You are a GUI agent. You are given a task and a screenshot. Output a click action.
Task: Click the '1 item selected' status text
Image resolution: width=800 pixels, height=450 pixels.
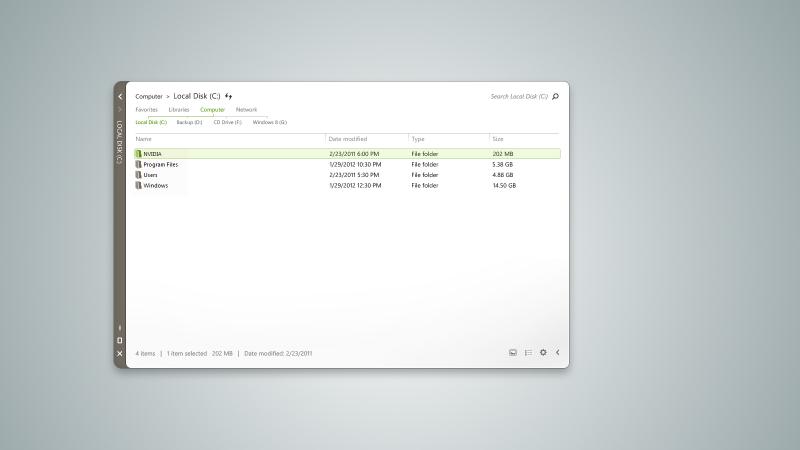click(x=187, y=353)
